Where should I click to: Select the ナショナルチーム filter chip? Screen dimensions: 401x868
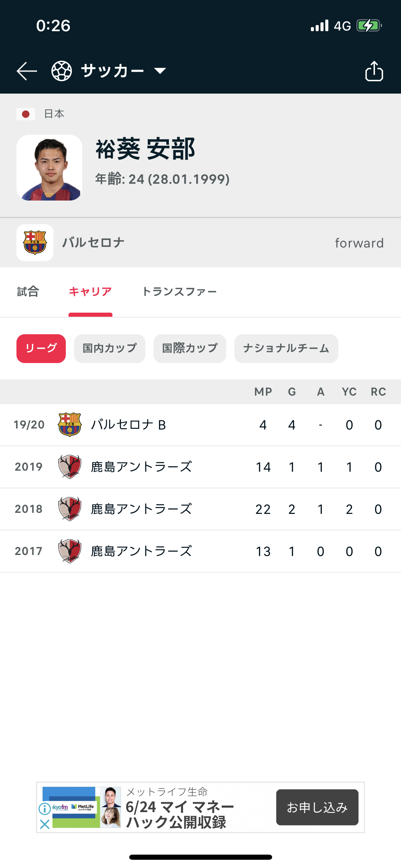286,348
